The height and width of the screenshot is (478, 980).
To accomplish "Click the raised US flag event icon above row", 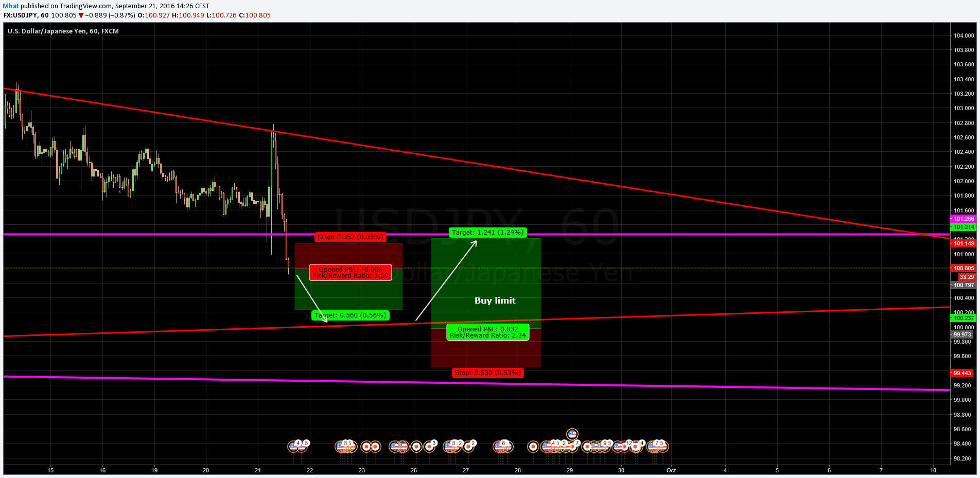I will [572, 434].
